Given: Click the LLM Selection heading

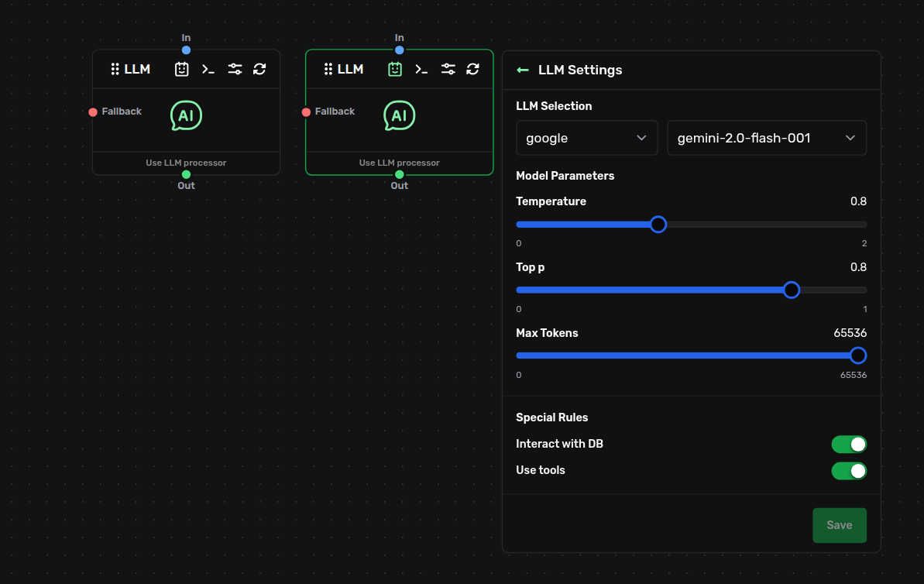Looking at the screenshot, I should (554, 106).
